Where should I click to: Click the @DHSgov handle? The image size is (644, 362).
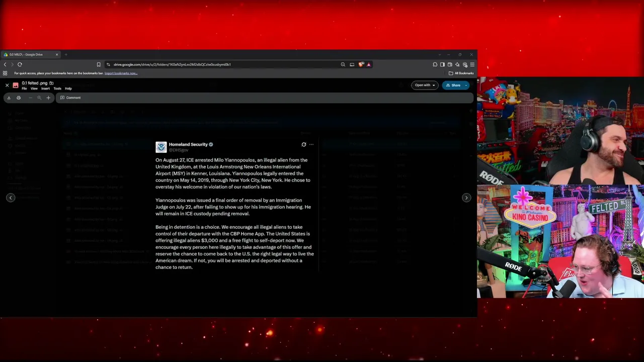179,150
